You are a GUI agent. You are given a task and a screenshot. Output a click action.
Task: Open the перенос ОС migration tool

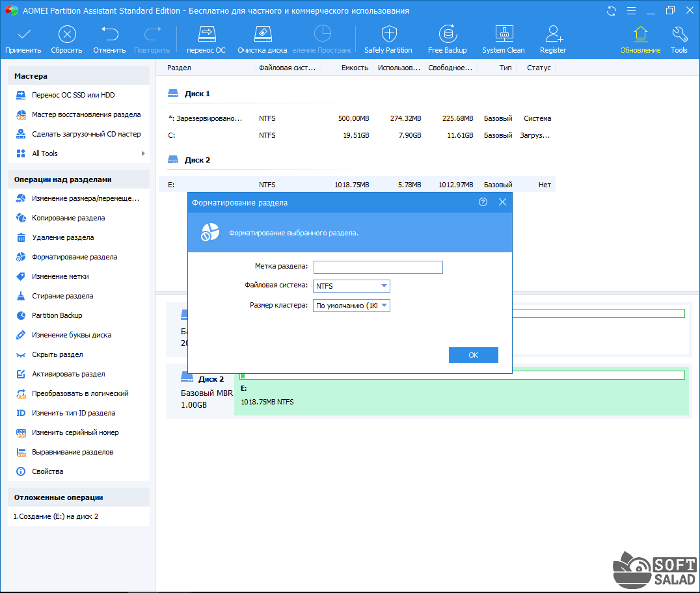[x=206, y=35]
